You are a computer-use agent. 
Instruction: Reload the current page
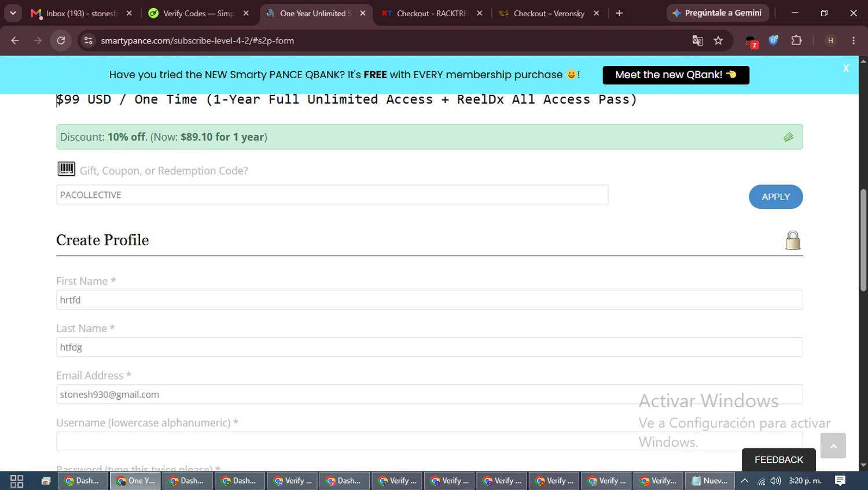[x=61, y=40]
